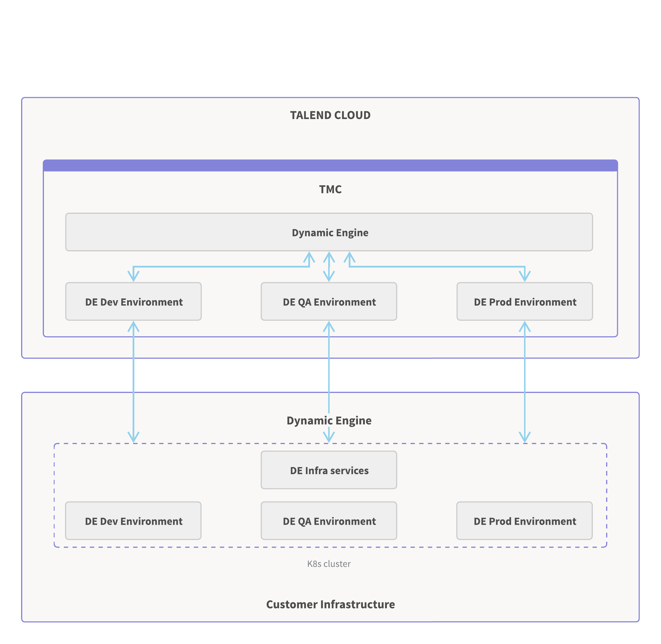Select the DE Infra services box
661x644 pixels.
(x=329, y=470)
